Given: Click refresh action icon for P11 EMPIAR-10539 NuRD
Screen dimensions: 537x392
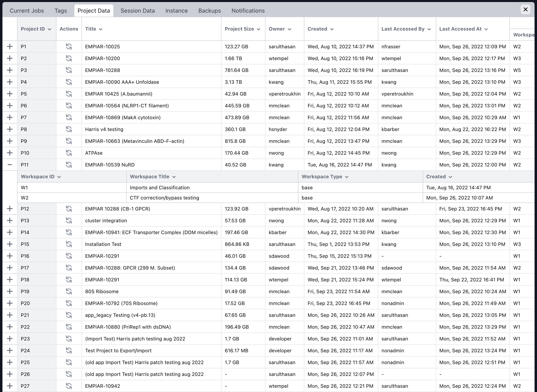Looking at the screenshot, I should 69,165.
